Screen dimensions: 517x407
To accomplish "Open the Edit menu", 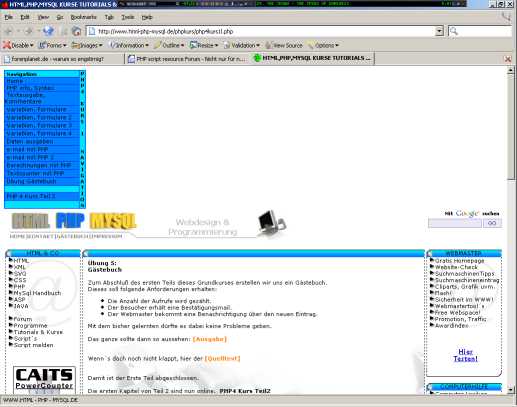I will point(25,17).
